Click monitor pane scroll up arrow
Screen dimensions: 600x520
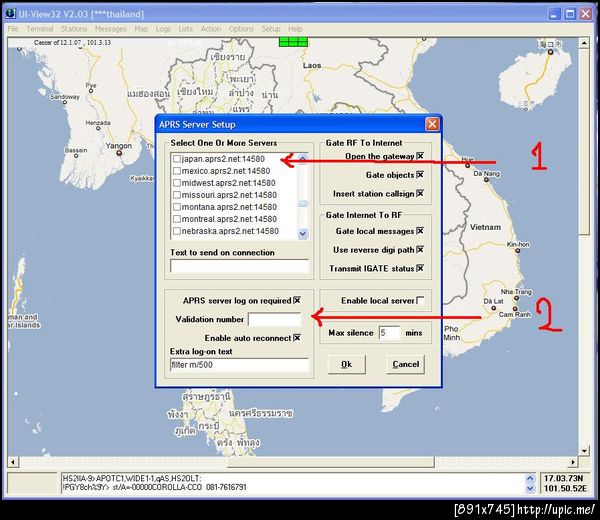tap(530, 478)
